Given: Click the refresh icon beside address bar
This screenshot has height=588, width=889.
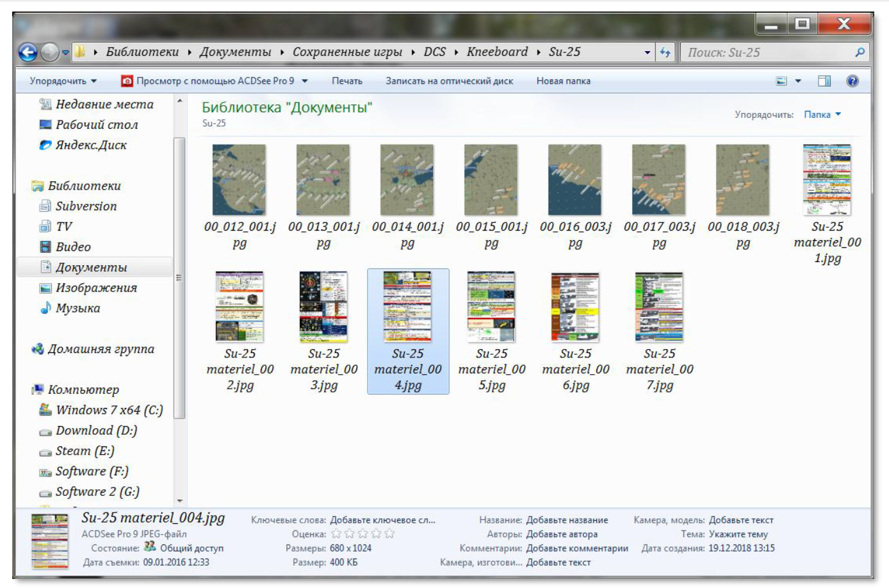Looking at the screenshot, I should click(x=665, y=53).
